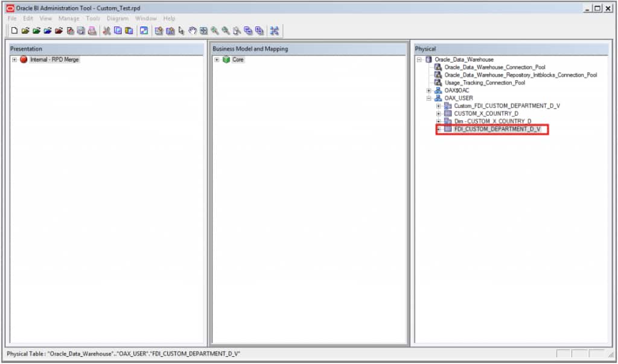618x364 pixels.
Task: Activate the Pan hand tool icon
Action: click(192, 31)
